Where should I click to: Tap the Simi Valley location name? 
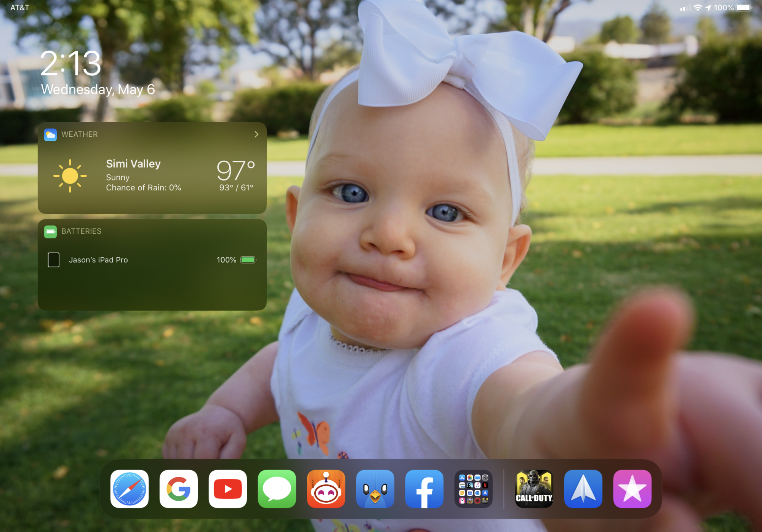(x=133, y=164)
